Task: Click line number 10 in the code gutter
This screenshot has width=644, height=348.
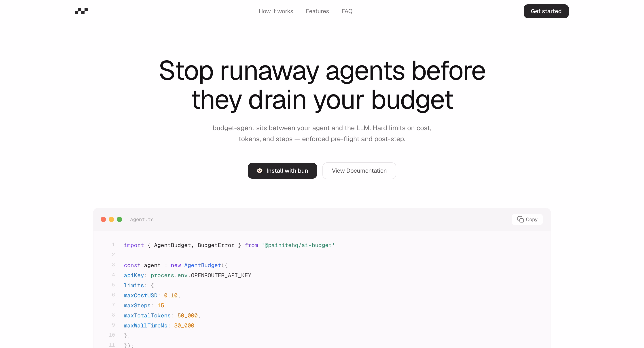Action: click(112, 335)
